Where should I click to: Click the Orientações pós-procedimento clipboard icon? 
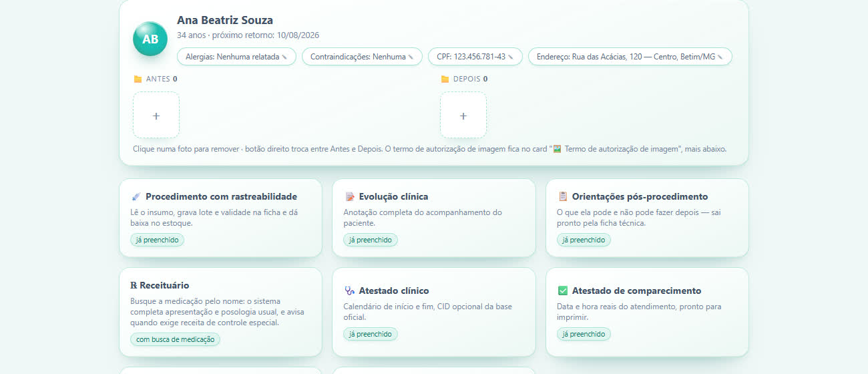tap(563, 197)
